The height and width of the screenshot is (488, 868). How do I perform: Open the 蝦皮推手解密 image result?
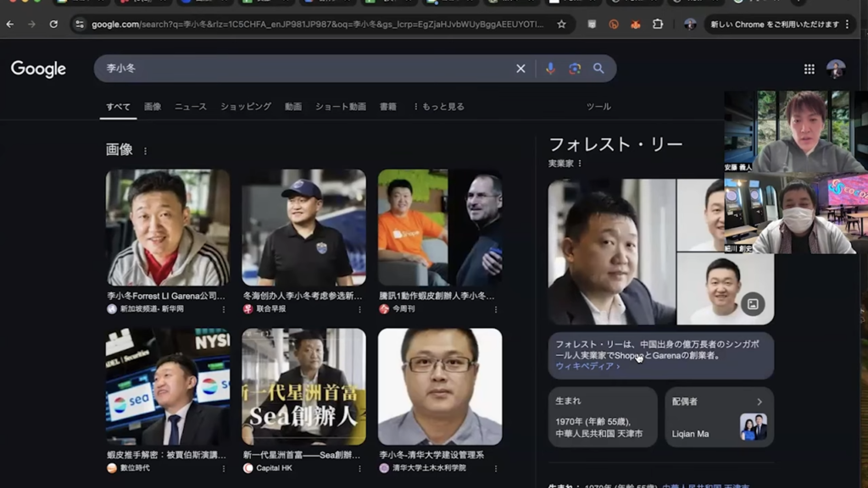pos(168,386)
